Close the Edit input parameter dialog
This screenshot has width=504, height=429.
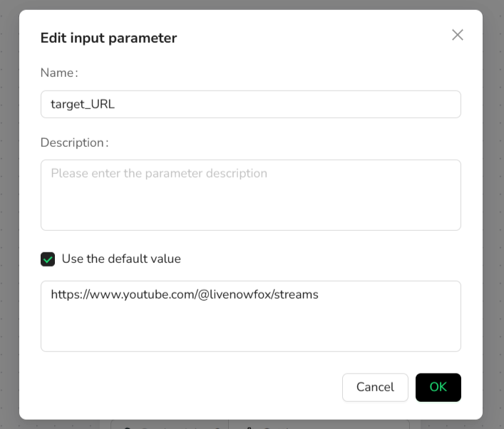click(458, 35)
